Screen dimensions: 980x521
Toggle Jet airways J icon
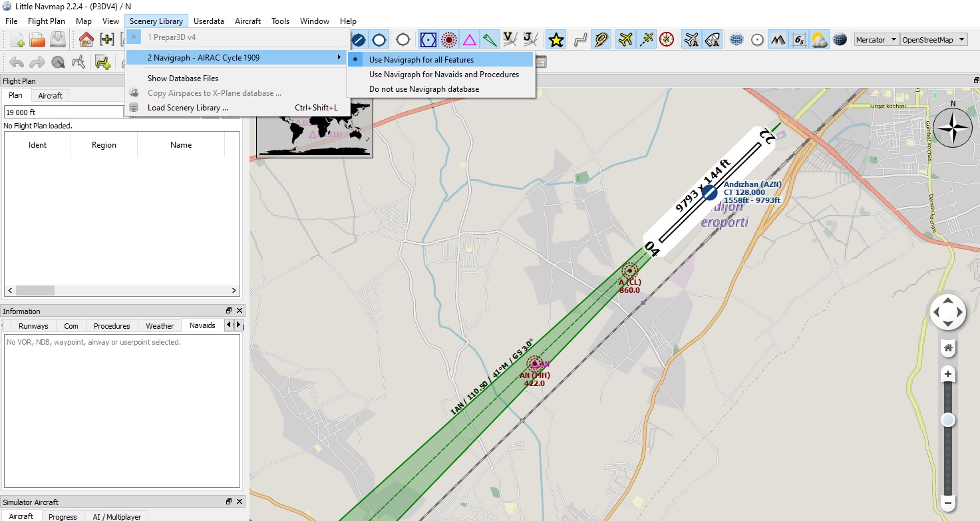pyautogui.click(x=530, y=40)
